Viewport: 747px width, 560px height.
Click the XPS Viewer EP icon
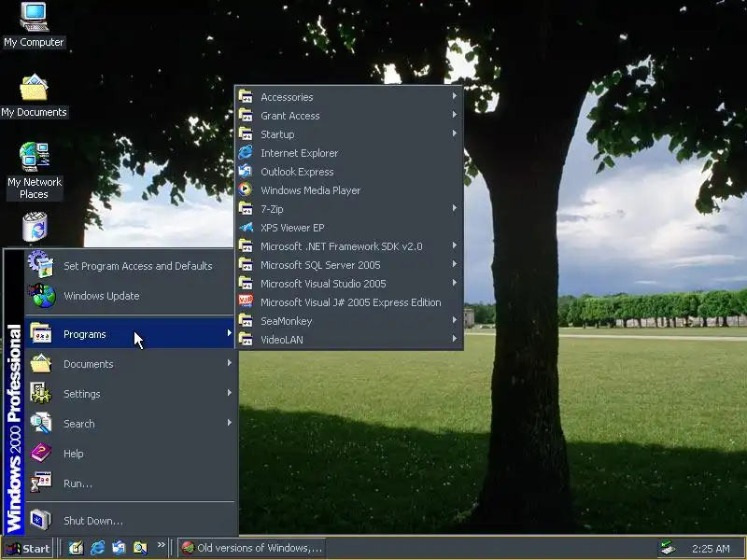point(246,227)
